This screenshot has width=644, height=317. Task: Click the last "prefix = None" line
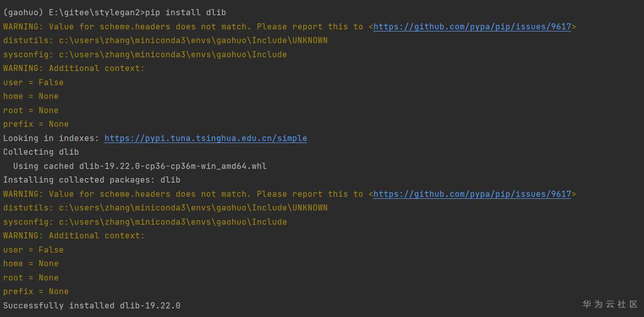click(36, 291)
